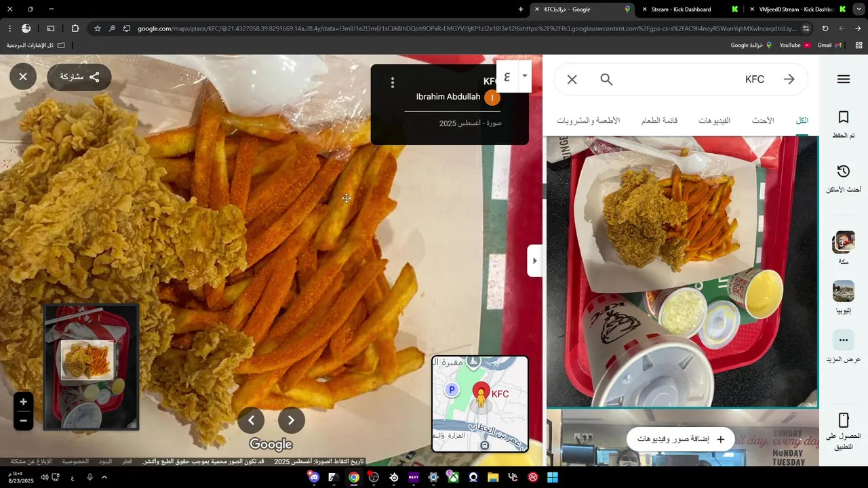868x488 pixels.
Task: Open the Chrome three-dot menu
Action: pos(9,28)
